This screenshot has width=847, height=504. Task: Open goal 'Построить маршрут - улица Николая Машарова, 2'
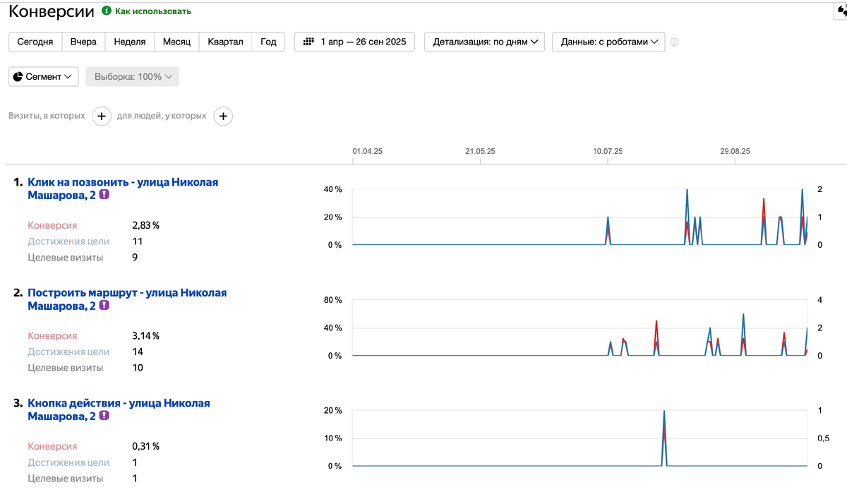(127, 299)
